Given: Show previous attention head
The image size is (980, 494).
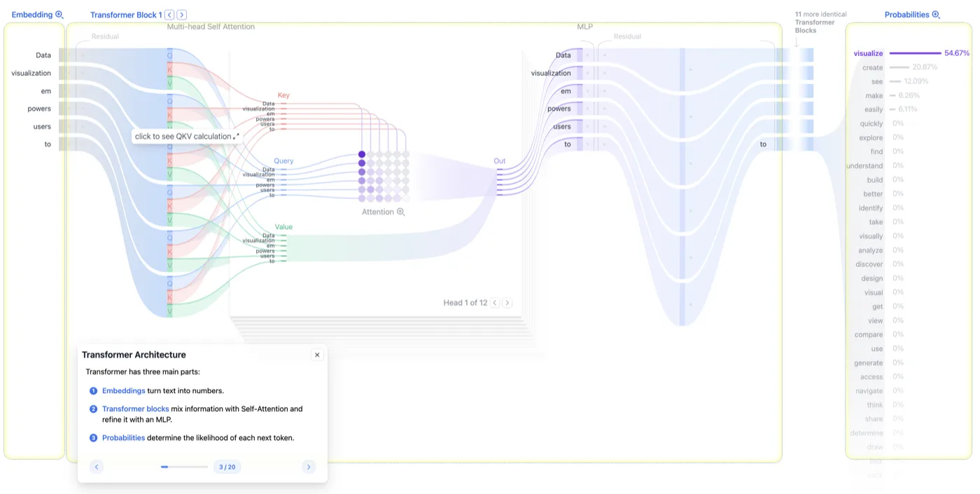Looking at the screenshot, I should pos(495,303).
